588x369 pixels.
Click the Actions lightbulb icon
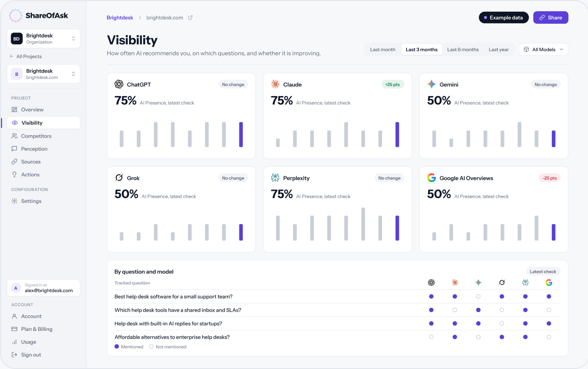point(15,174)
